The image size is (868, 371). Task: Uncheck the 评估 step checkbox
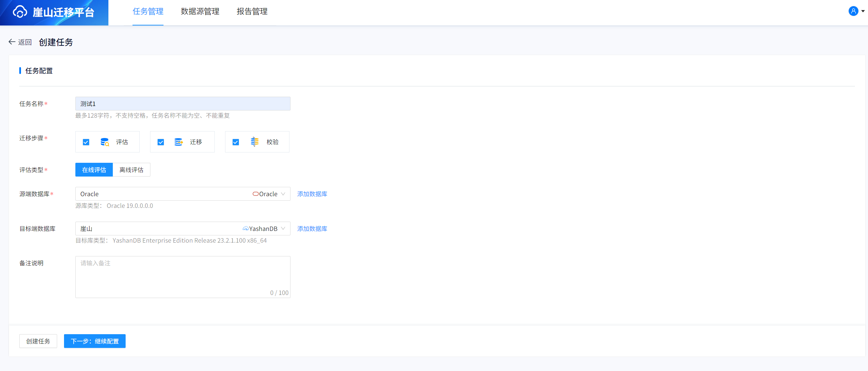pyautogui.click(x=86, y=142)
